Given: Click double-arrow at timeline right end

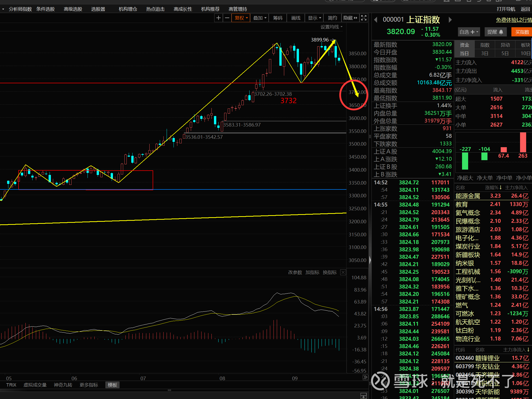Looking at the screenshot, I should pos(365,377).
